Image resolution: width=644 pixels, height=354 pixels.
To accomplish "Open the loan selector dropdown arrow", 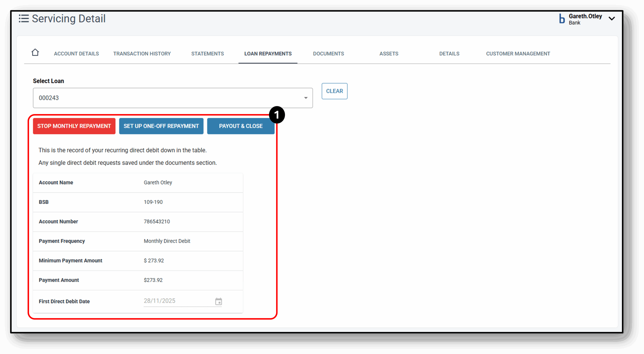I will point(306,98).
